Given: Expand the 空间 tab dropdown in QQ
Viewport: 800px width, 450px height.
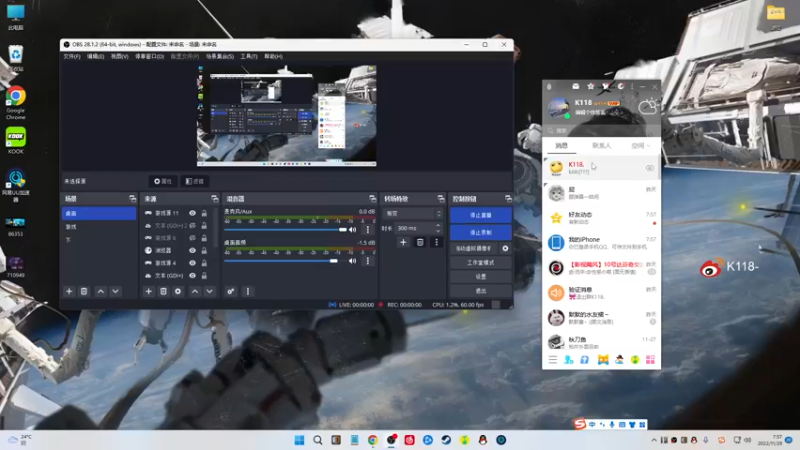Looking at the screenshot, I should pos(648,146).
